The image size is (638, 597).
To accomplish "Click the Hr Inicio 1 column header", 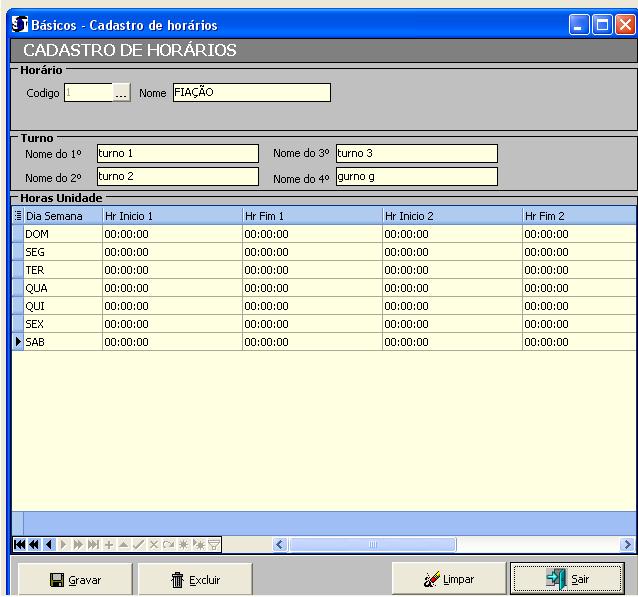I will coord(171,215).
